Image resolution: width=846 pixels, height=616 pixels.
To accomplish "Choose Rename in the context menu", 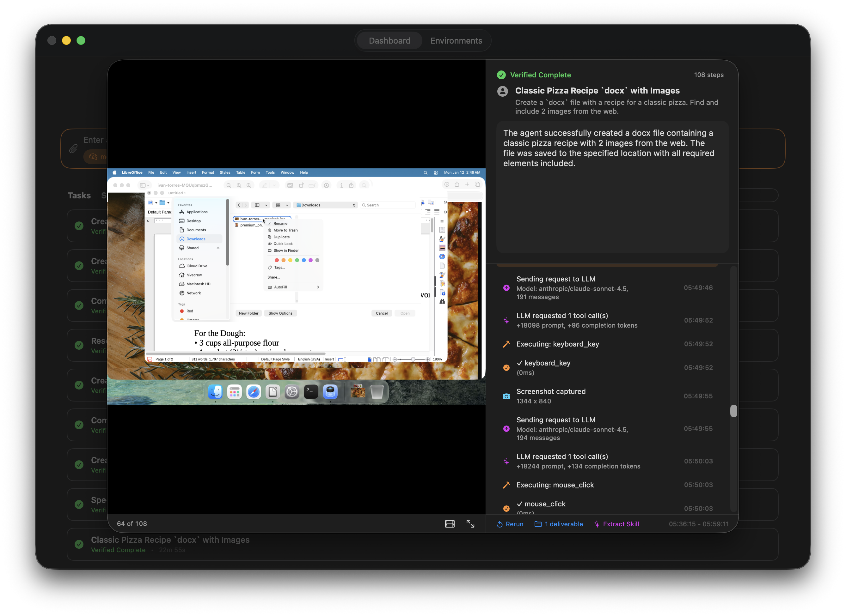I will (x=280, y=223).
